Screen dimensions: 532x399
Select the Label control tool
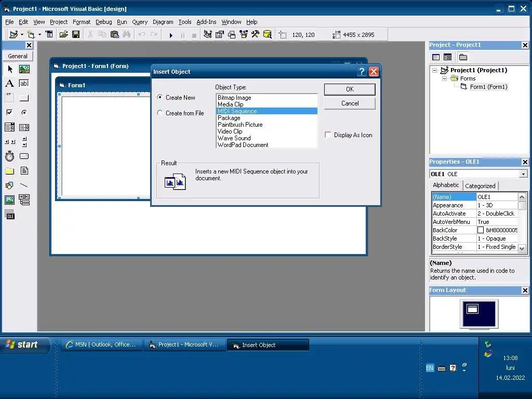click(x=10, y=84)
